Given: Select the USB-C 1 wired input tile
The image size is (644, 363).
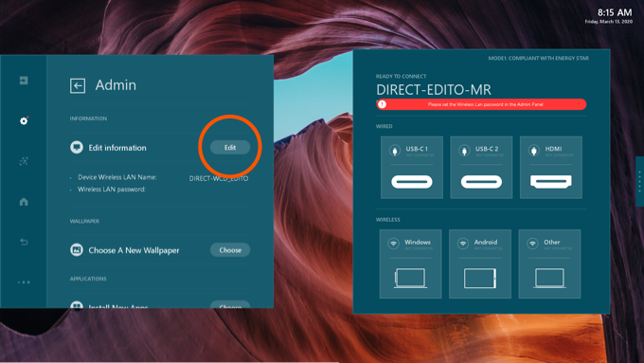Looking at the screenshot, I should pyautogui.click(x=412, y=168).
